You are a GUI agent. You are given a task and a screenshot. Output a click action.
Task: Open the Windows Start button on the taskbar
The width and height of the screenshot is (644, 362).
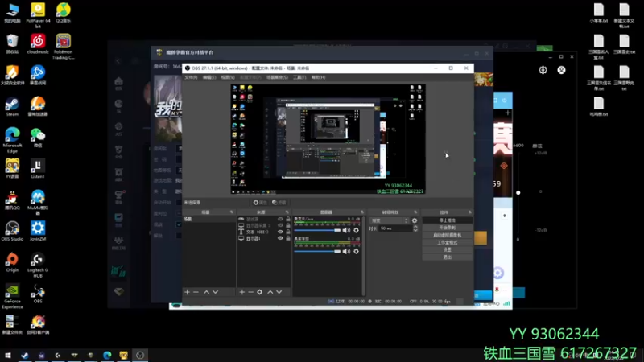point(8,356)
